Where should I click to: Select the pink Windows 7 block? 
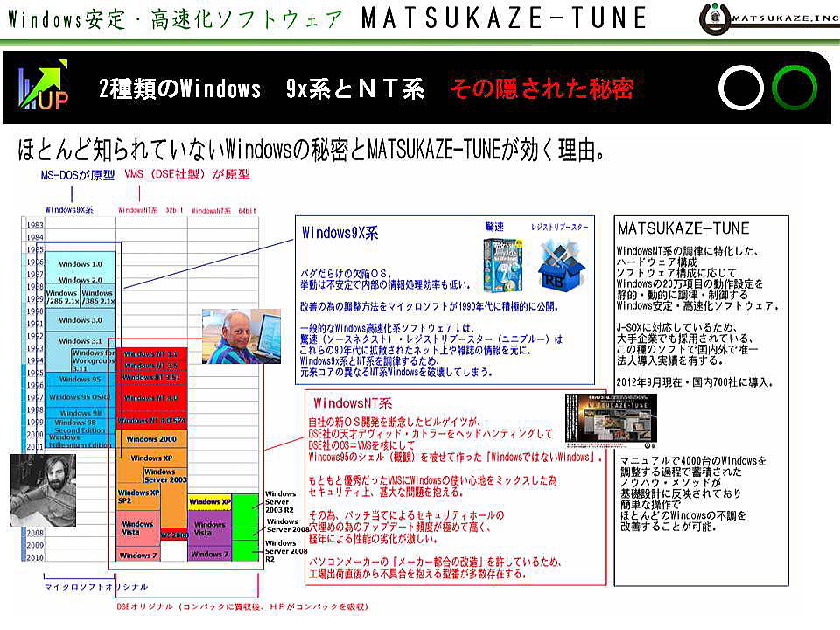138,555
